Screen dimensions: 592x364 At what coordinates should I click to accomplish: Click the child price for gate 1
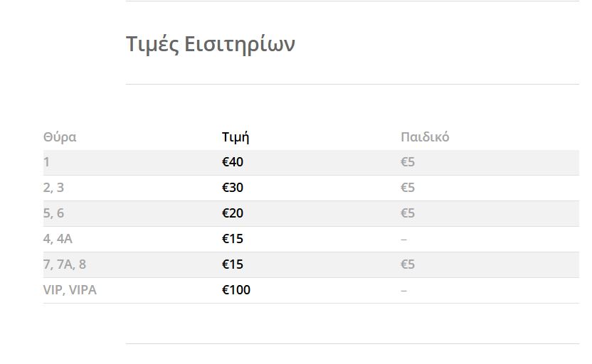click(408, 162)
